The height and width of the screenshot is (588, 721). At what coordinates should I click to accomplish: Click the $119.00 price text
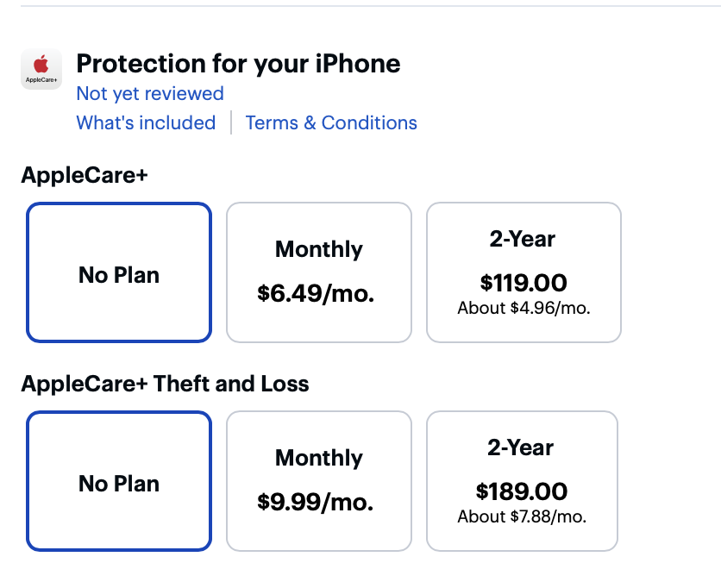tap(524, 283)
